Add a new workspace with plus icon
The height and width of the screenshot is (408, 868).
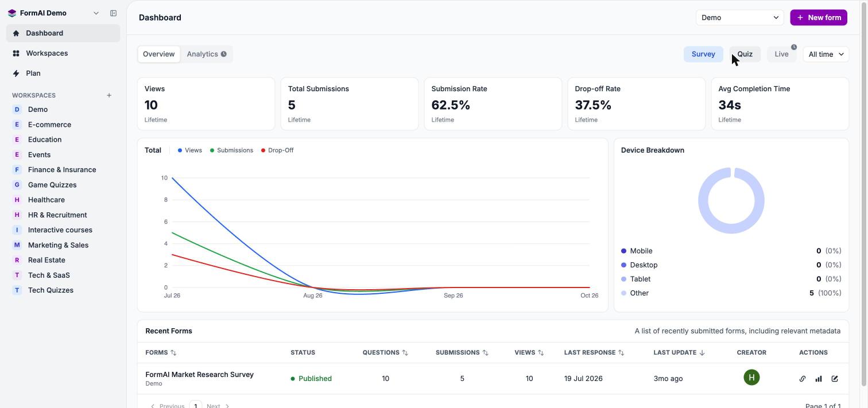pos(109,95)
